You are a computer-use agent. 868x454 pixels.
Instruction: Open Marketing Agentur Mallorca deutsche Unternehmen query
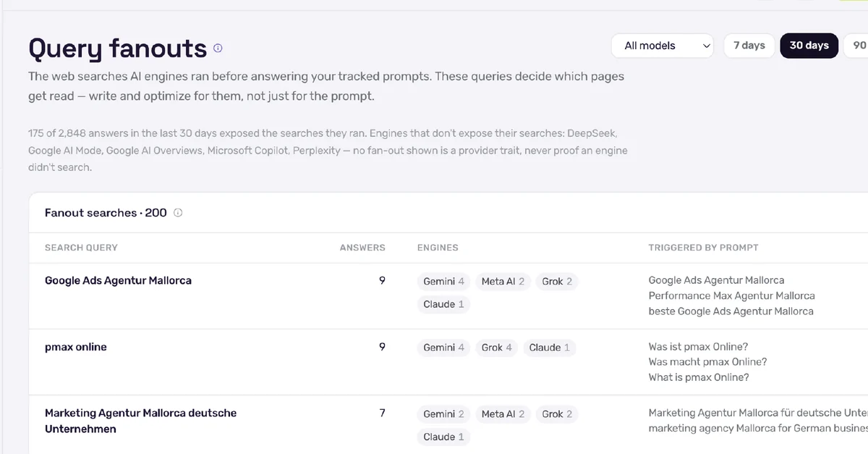coord(141,421)
